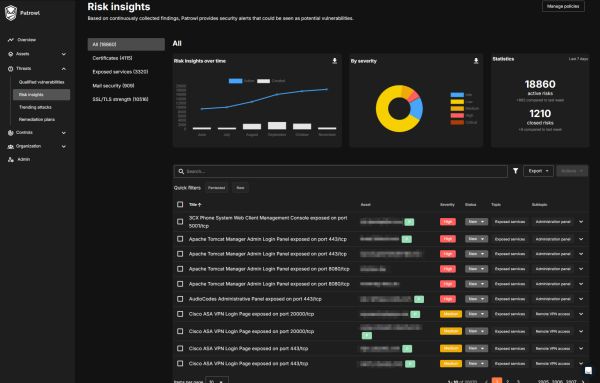Check the AudioCodes Administrative Panel row checkbox
The height and width of the screenshot is (383, 600).
coord(180,299)
